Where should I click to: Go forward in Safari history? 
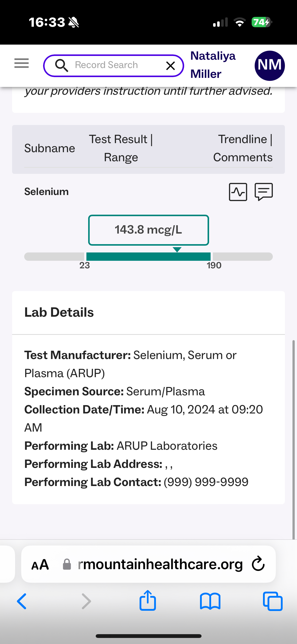[86, 601]
